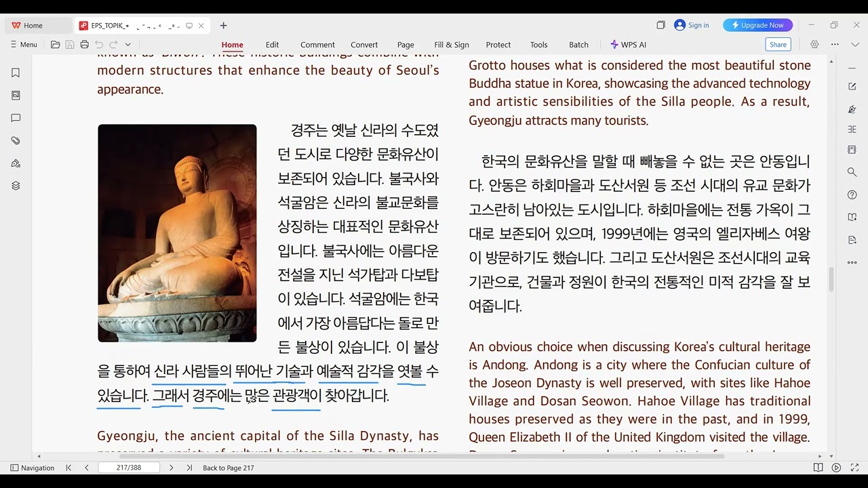Viewport: 868px width, 488px height.
Task: Click Sign in link
Action: pyautogui.click(x=692, y=25)
